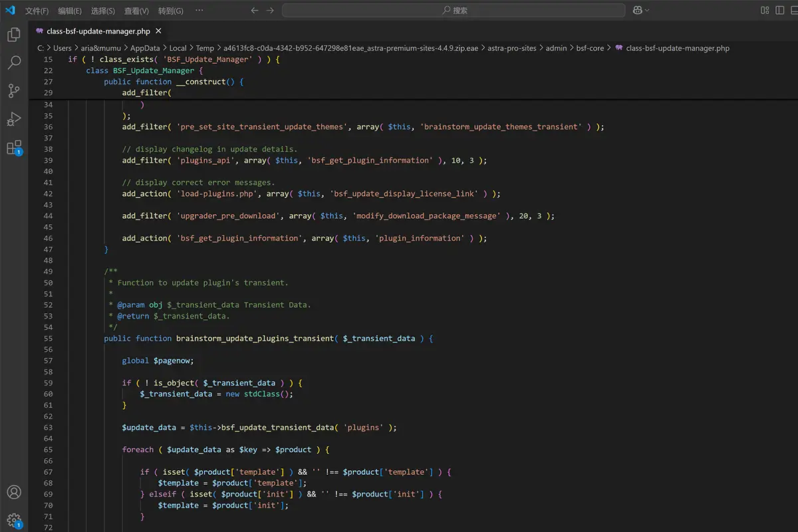
Task: Select the class-bsf-update-manager.php editor tab
Action: point(98,31)
